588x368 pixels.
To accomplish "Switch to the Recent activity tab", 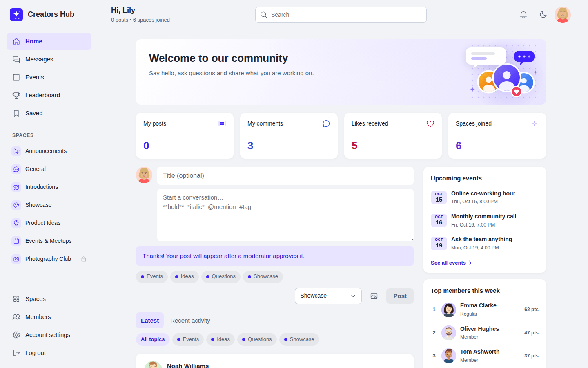I will (190, 321).
